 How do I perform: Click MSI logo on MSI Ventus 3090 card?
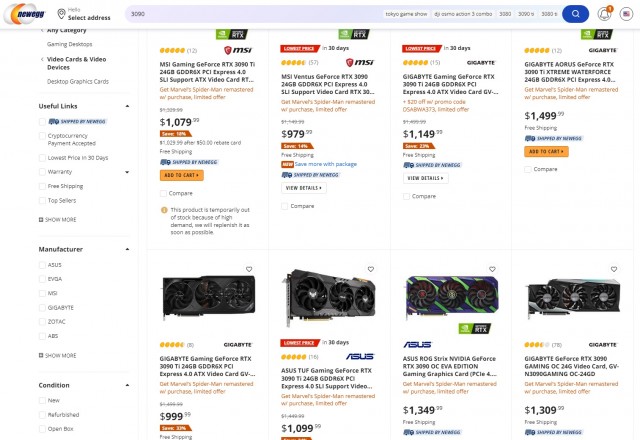[360, 62]
